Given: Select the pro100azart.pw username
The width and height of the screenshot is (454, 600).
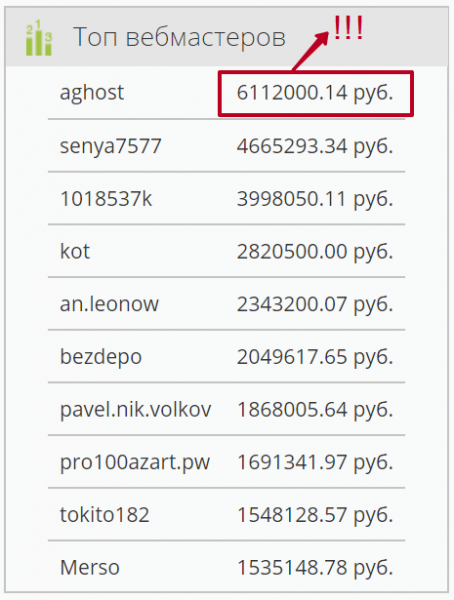Looking at the screenshot, I should pos(135,463).
